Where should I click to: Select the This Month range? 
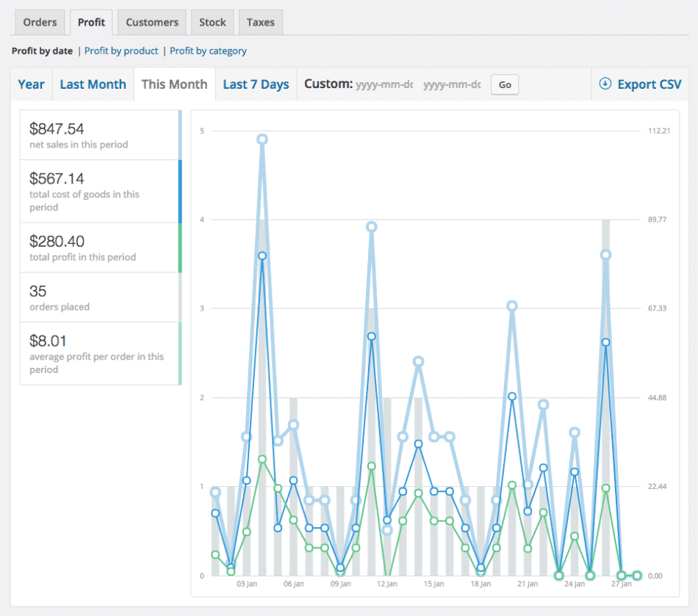pyautogui.click(x=174, y=84)
